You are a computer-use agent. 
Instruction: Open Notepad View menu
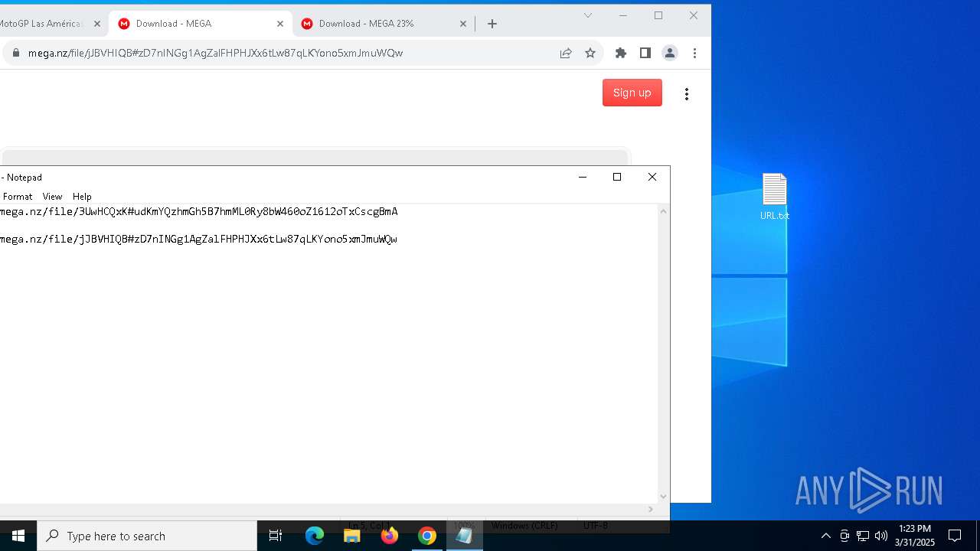[x=52, y=197]
